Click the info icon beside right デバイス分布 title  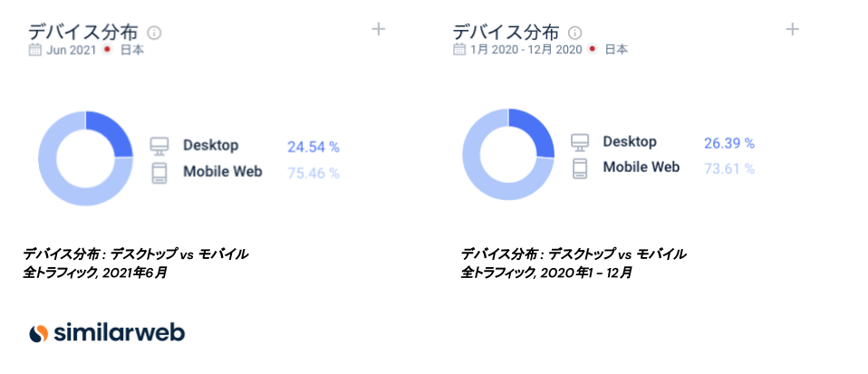(575, 33)
